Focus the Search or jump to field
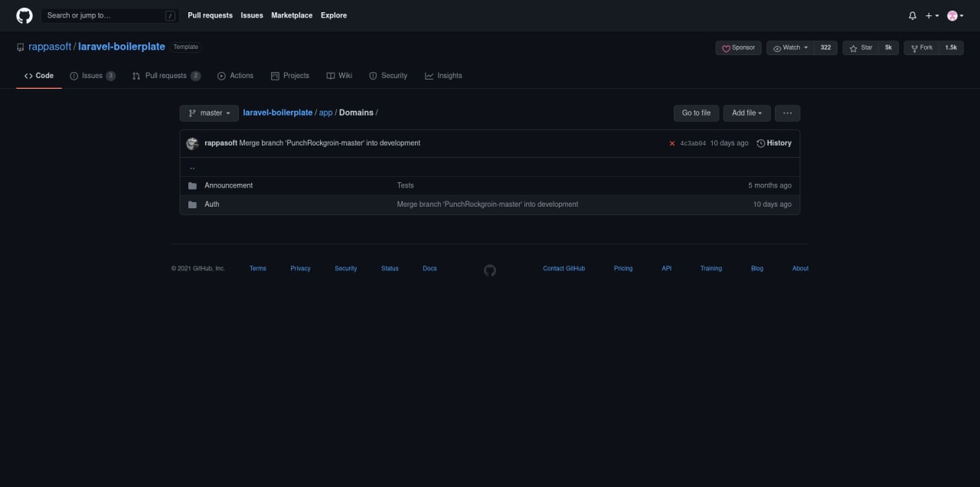This screenshot has width=980, height=487. tap(111, 15)
